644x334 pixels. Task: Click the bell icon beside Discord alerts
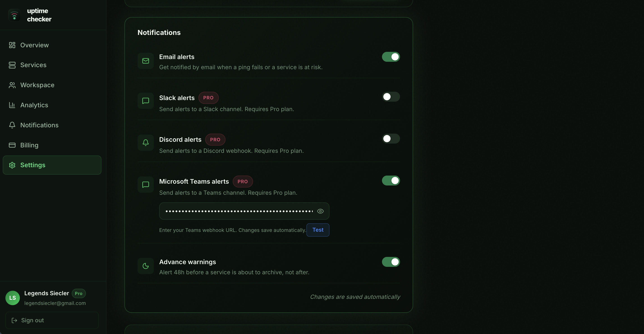click(145, 142)
